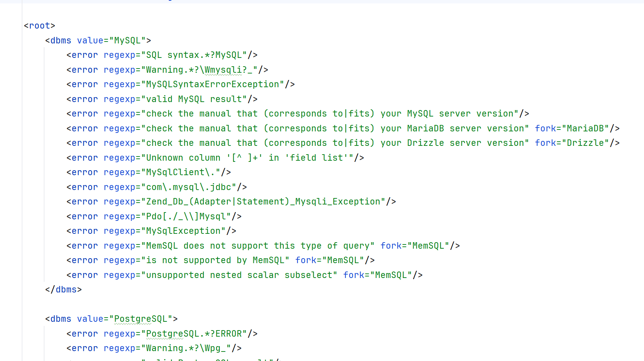
Task: Click the dbms value="MySQL" line
Action: coord(98,40)
